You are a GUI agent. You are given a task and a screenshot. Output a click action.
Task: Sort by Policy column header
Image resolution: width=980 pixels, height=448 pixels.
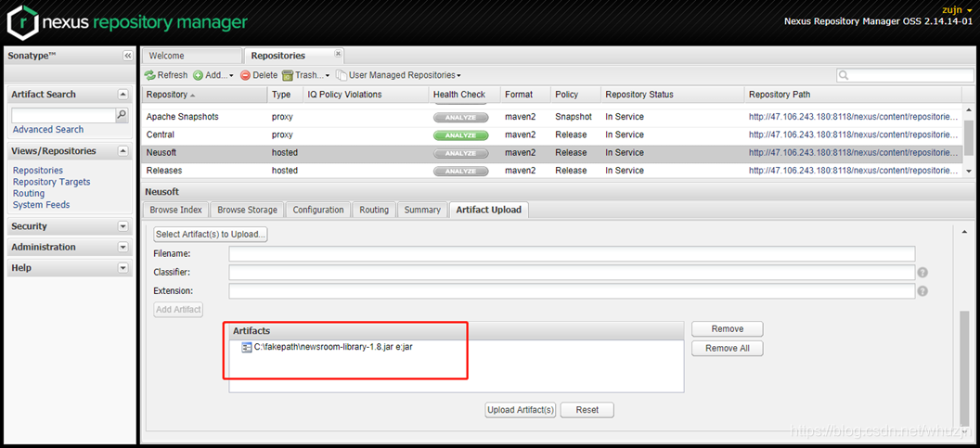click(x=575, y=95)
